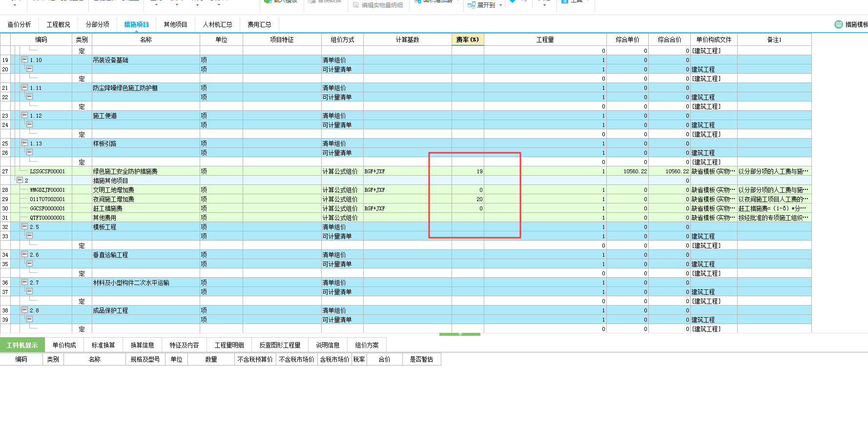Collapse tree node 2.5 模板工程

[24, 226]
